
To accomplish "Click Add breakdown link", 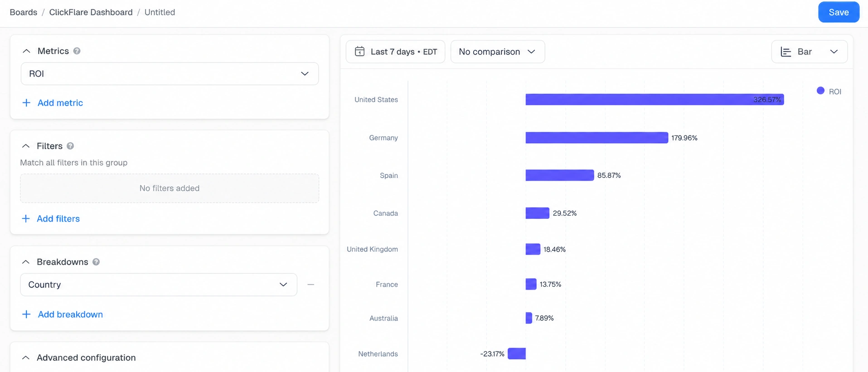I will click(70, 314).
